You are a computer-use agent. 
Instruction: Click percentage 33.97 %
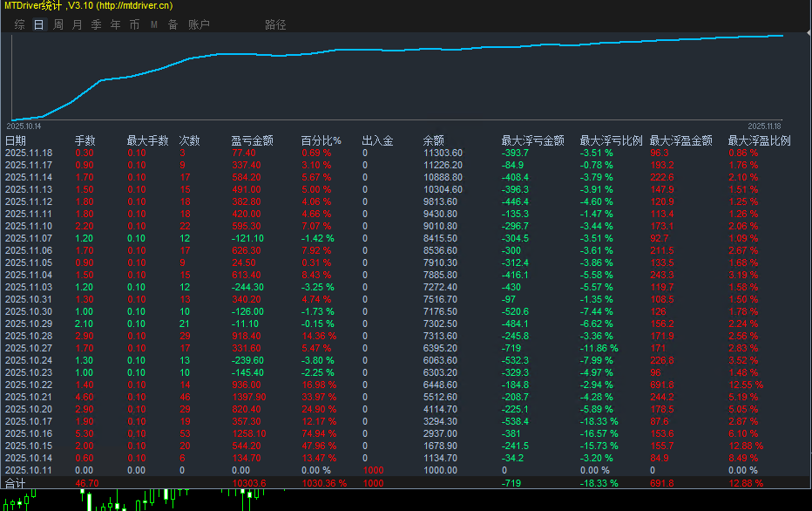pyautogui.click(x=319, y=397)
